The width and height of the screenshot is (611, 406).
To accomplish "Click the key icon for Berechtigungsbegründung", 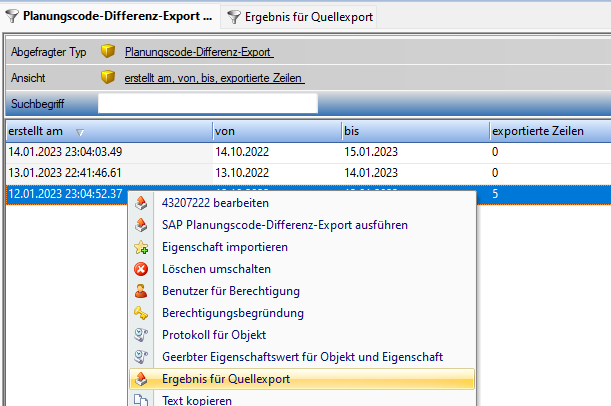I will (142, 313).
